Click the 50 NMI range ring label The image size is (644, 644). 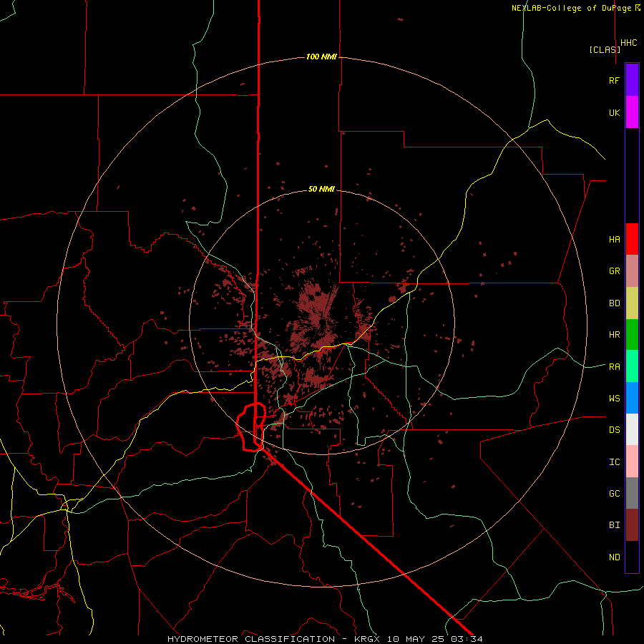321,189
